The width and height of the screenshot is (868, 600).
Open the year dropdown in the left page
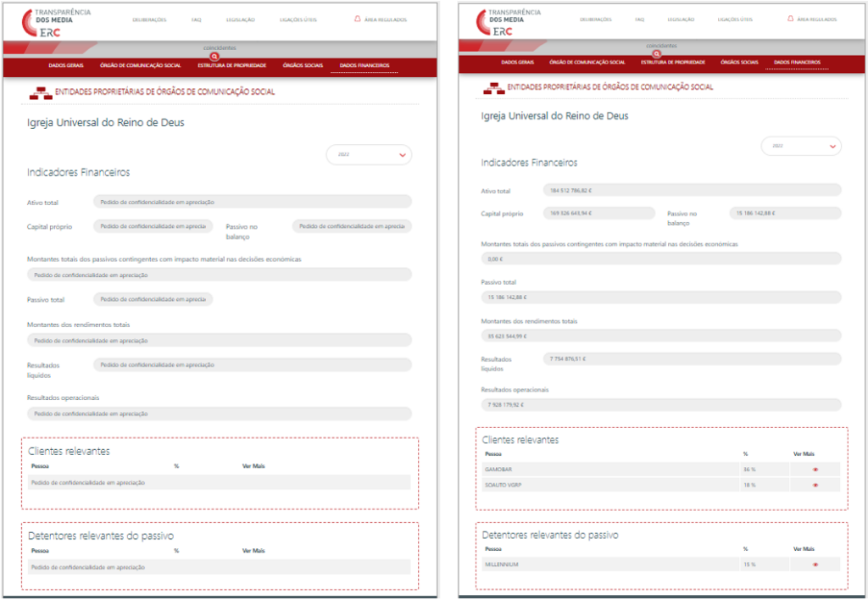[x=369, y=154]
